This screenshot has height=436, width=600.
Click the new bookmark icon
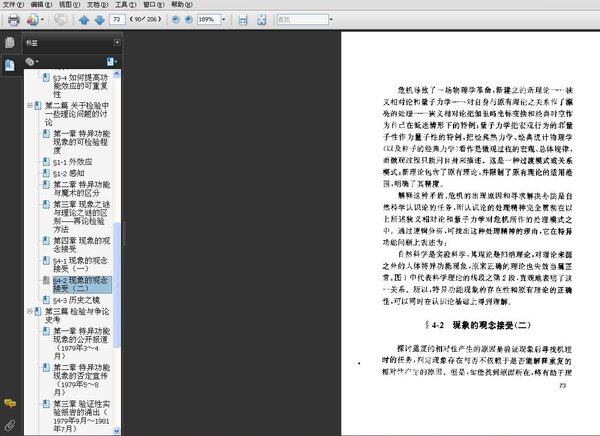(111, 61)
